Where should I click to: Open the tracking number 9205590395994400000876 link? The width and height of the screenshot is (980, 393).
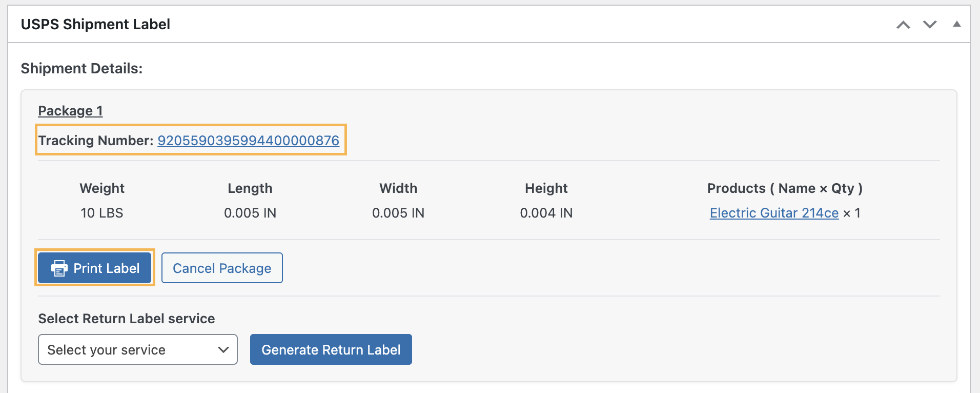(249, 140)
